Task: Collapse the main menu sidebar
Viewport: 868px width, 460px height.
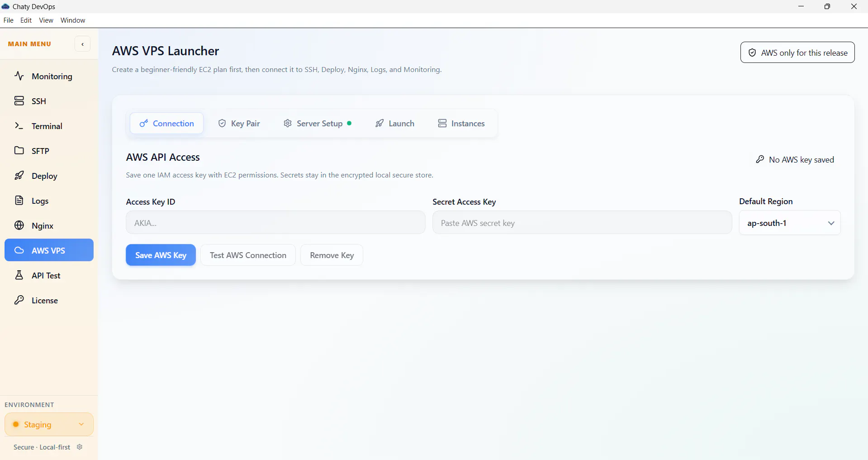Action: click(x=82, y=44)
